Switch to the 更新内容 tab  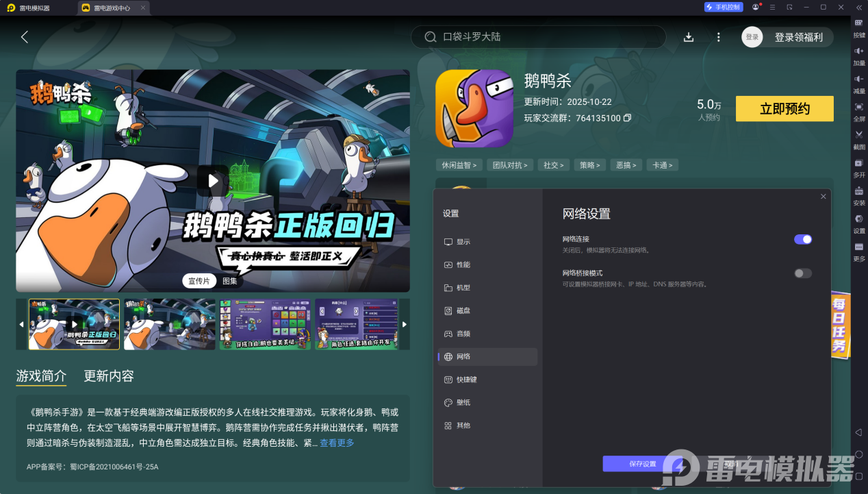pyautogui.click(x=110, y=375)
